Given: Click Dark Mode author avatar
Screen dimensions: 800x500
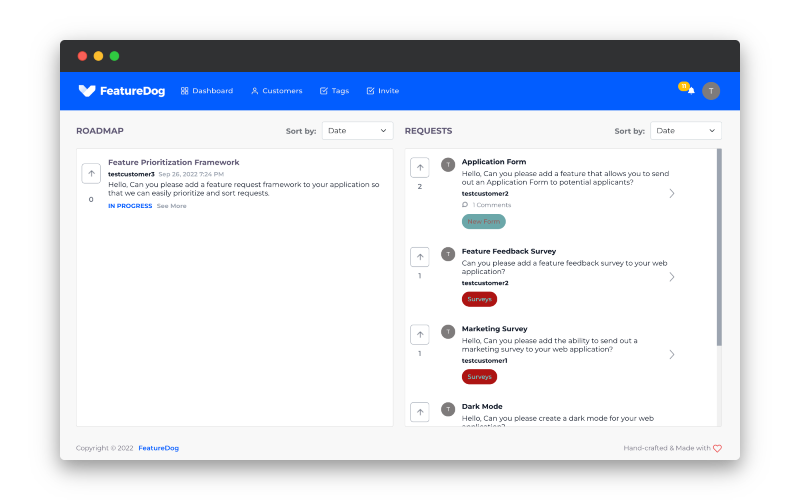Looking at the screenshot, I should 448,409.
